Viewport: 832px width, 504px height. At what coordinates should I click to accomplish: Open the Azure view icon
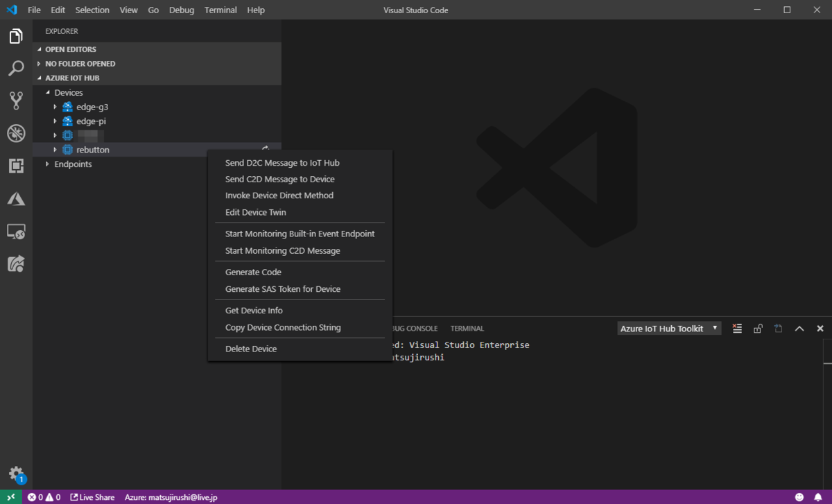pyautogui.click(x=16, y=199)
